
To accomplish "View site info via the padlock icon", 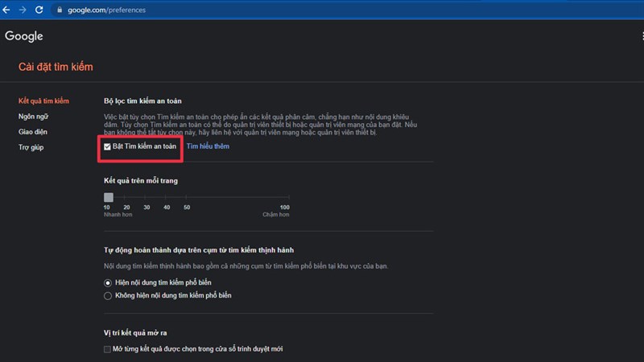I will [x=60, y=10].
